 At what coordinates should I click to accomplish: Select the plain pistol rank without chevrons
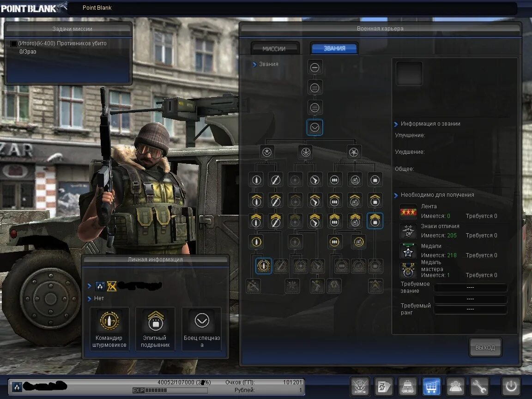pos(315,180)
